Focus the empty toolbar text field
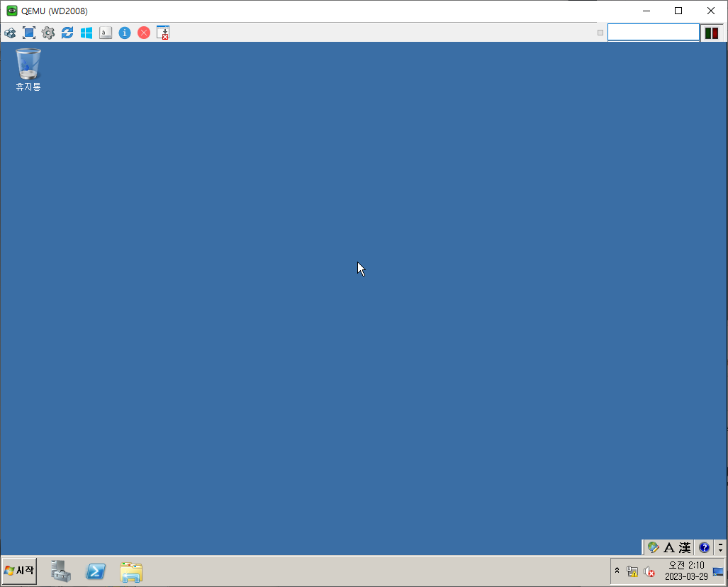This screenshot has height=587, width=728. point(654,33)
